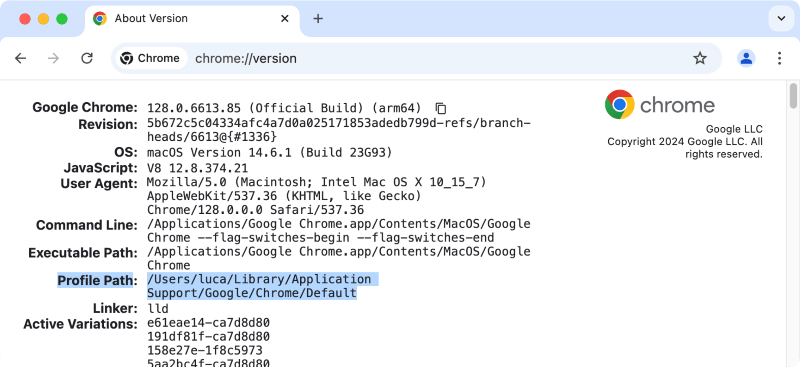Click the Mozilla/5.0 user agent line
800x367 pixels.
tap(316, 182)
